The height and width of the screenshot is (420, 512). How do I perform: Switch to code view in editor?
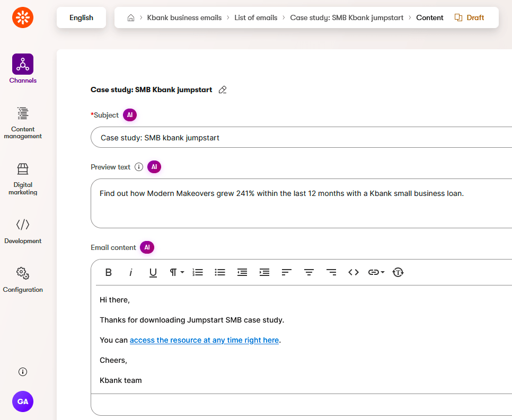coord(354,272)
